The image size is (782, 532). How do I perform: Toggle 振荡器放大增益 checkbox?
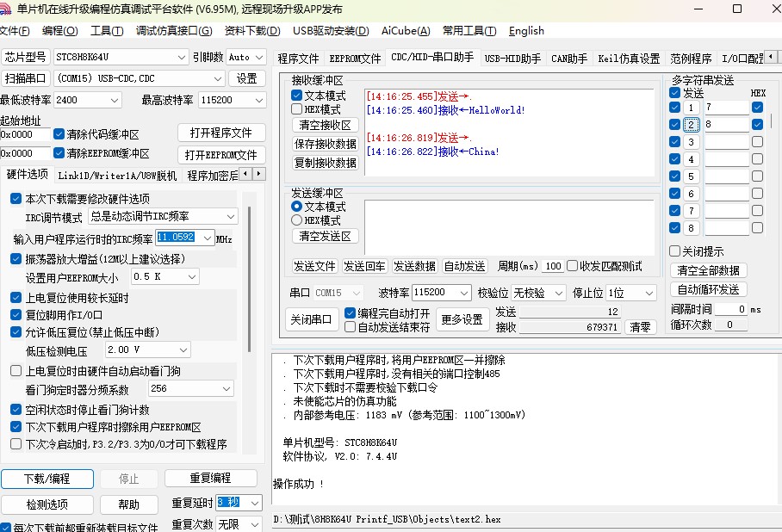pyautogui.click(x=16, y=258)
